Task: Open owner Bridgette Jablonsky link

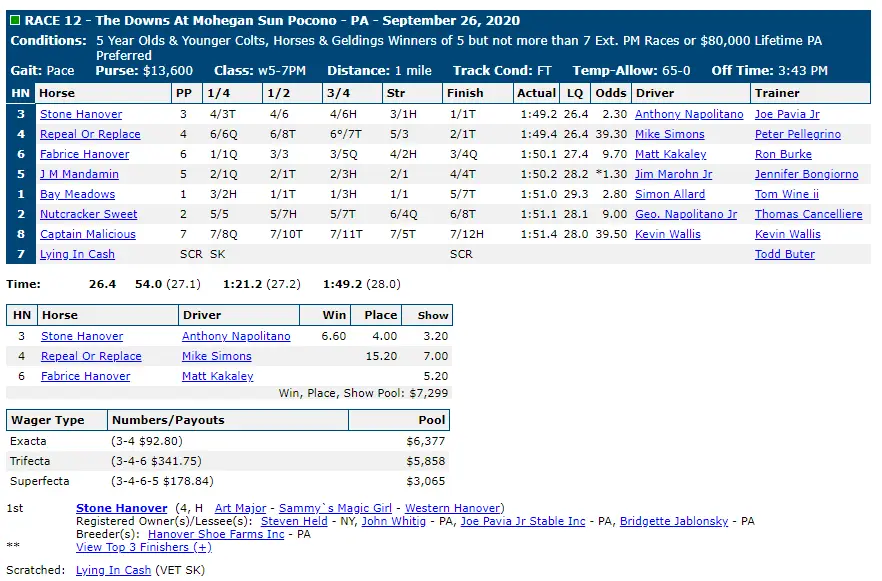Action: (x=674, y=521)
